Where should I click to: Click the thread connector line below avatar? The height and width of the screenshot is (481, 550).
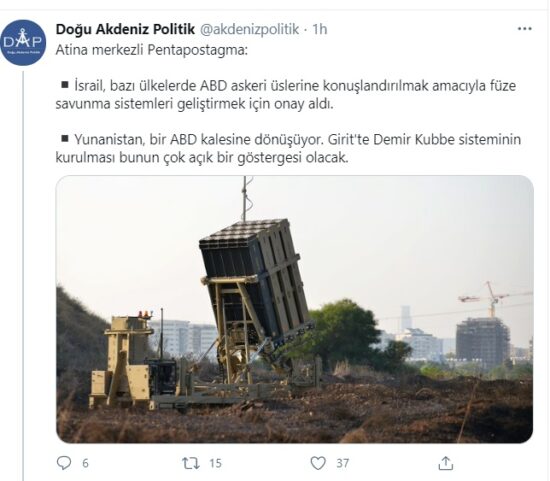23,275
